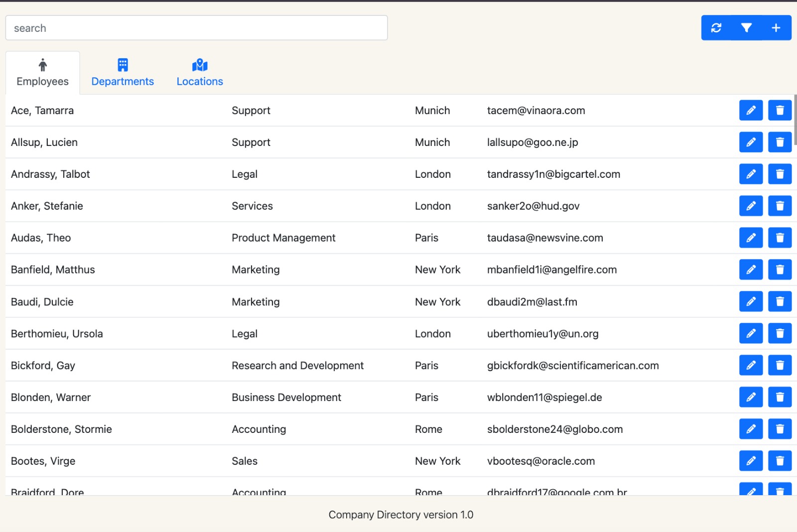Edit Theo Audas employee record
This screenshot has height=532, width=797.
(751, 238)
